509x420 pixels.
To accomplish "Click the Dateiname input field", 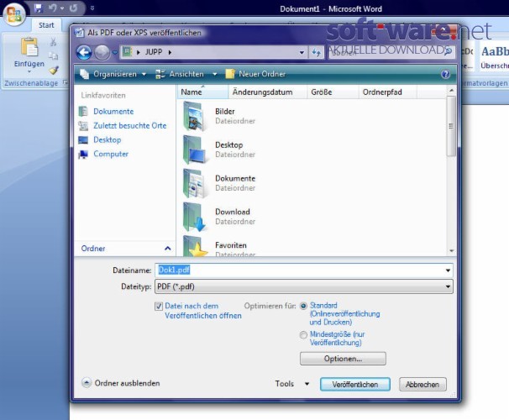I will pyautogui.click(x=299, y=270).
